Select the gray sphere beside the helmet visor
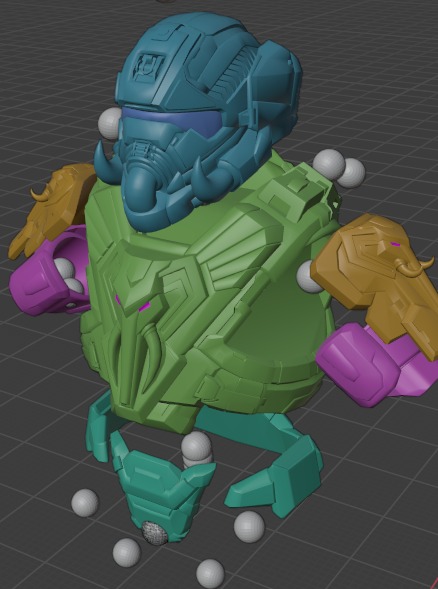This screenshot has height=589, width=438. (109, 123)
